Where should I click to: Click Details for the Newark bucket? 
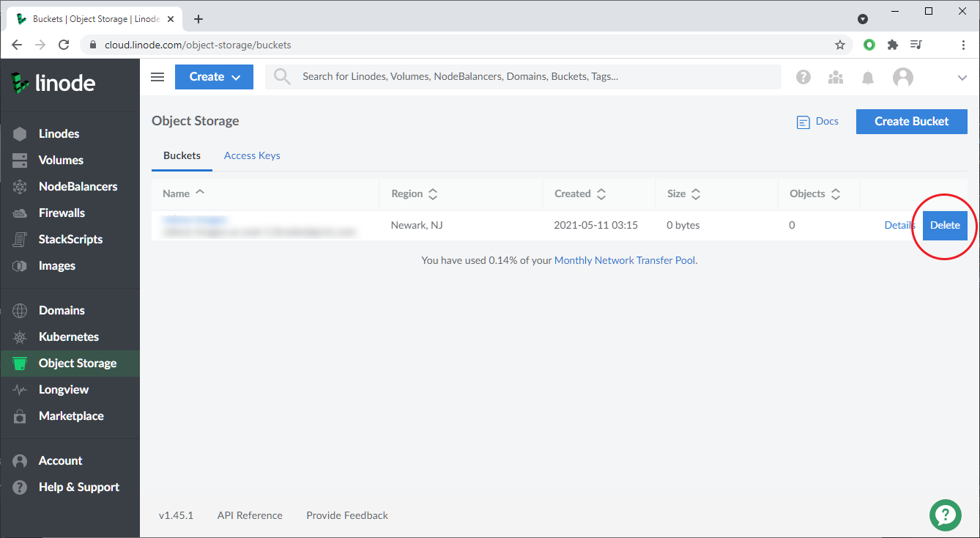point(899,225)
